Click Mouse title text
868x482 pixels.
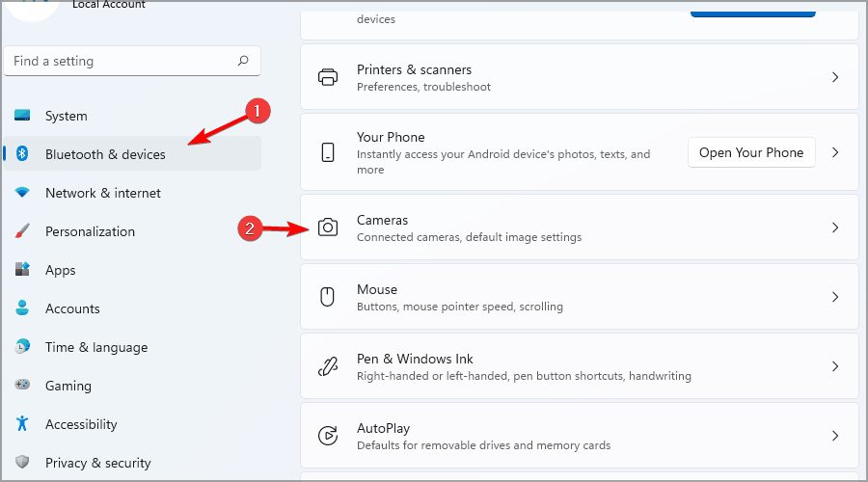click(x=377, y=289)
